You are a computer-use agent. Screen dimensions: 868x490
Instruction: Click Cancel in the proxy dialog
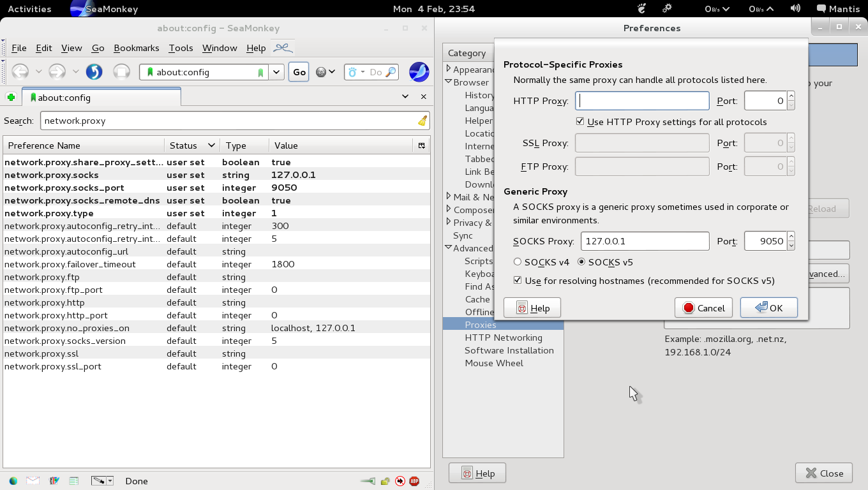click(x=704, y=308)
